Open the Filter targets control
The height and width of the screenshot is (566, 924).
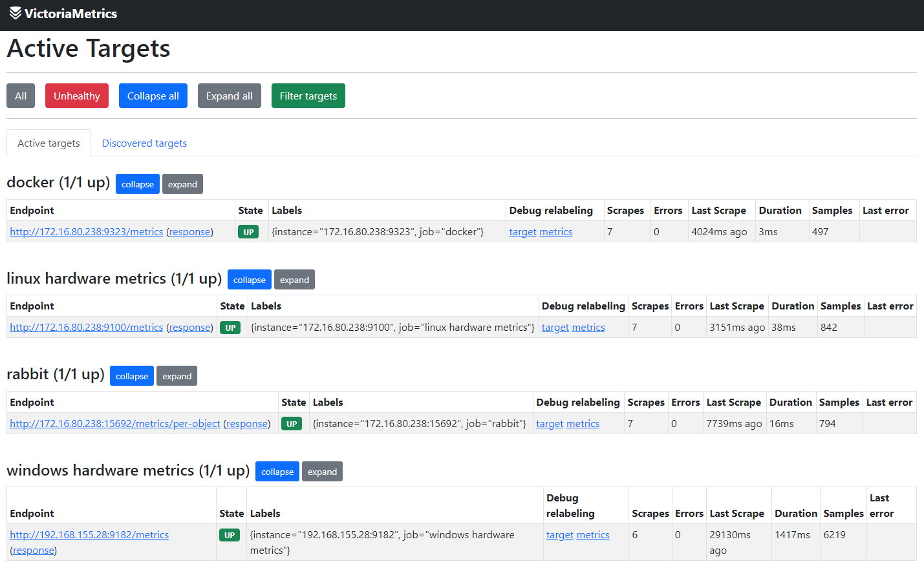[308, 96]
